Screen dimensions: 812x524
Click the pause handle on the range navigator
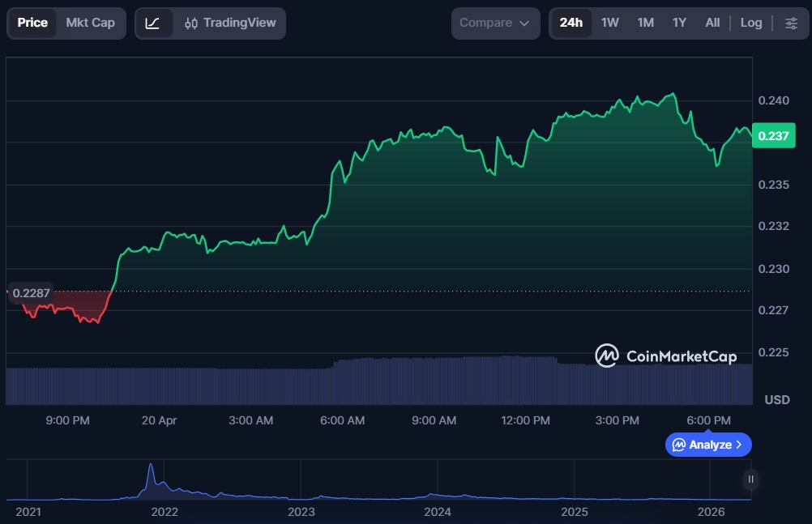point(750,479)
